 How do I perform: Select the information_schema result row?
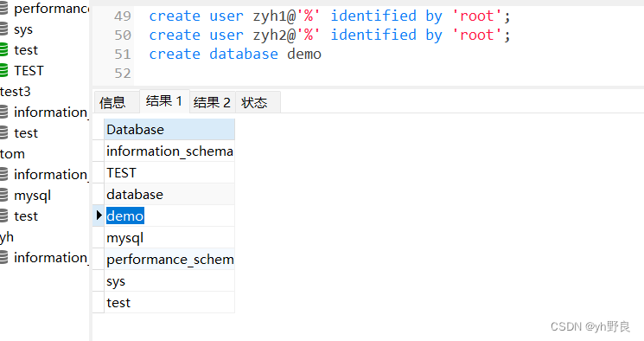pos(169,151)
